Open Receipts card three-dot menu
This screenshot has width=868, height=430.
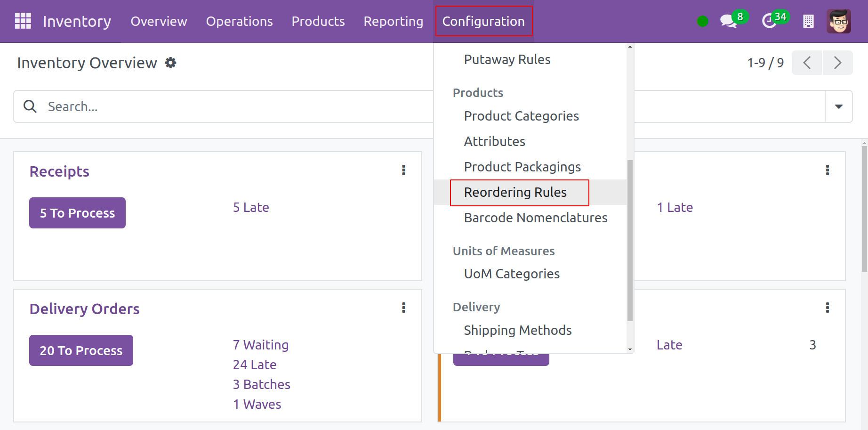403,170
